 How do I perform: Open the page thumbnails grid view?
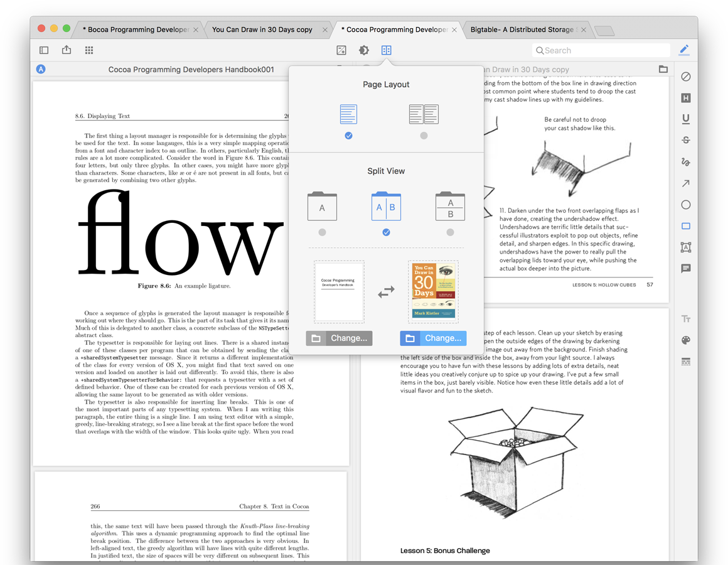tap(89, 50)
